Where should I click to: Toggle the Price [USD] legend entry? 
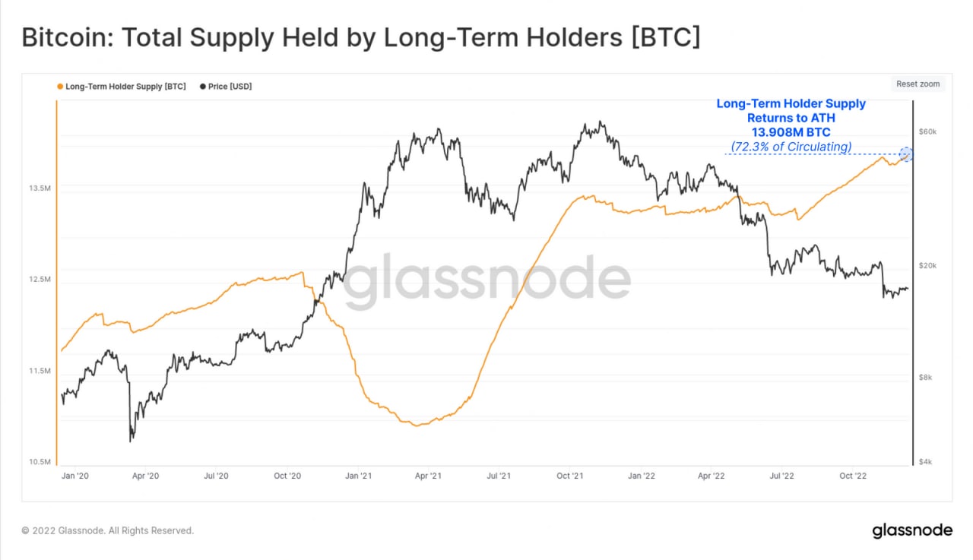[225, 87]
